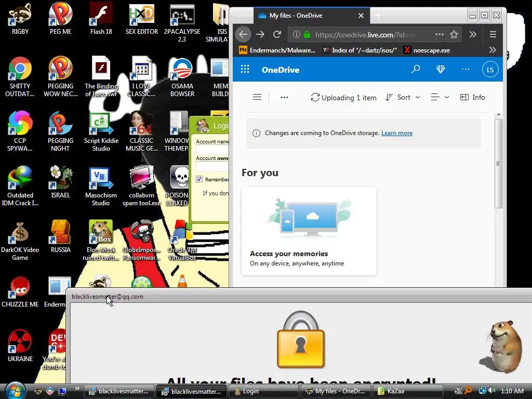Open the RIGBY desktop shortcut
Viewport: 532px width, 399px height.
(20, 19)
